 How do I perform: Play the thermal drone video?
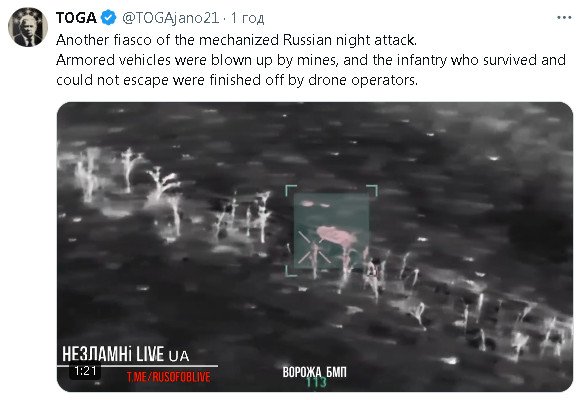coord(315,247)
